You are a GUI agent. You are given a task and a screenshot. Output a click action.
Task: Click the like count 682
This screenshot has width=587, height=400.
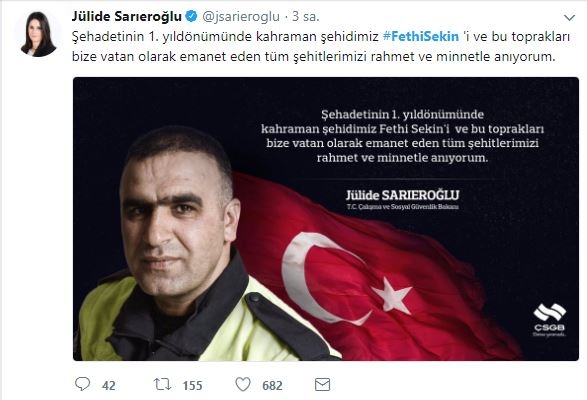click(272, 385)
